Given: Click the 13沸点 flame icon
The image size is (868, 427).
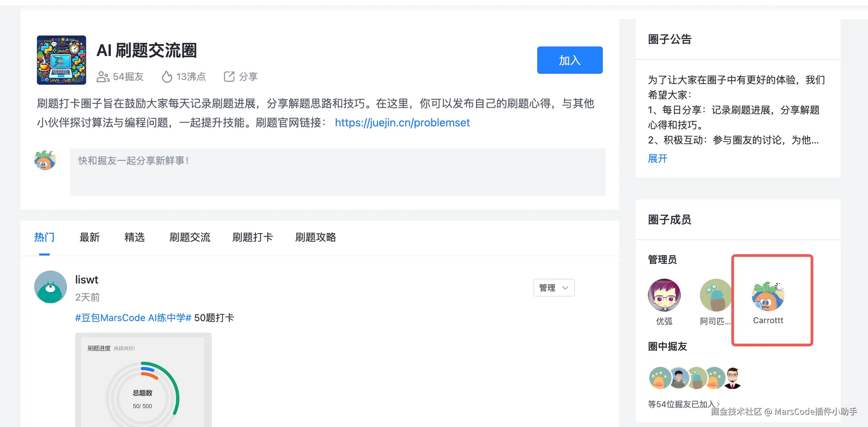Looking at the screenshot, I should coord(167,77).
